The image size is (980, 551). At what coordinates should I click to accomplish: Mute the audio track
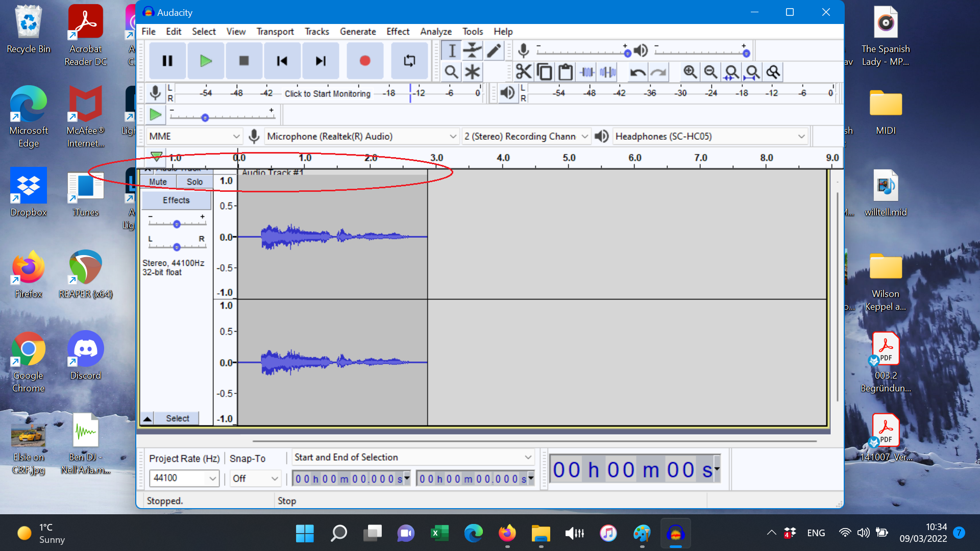[158, 182]
